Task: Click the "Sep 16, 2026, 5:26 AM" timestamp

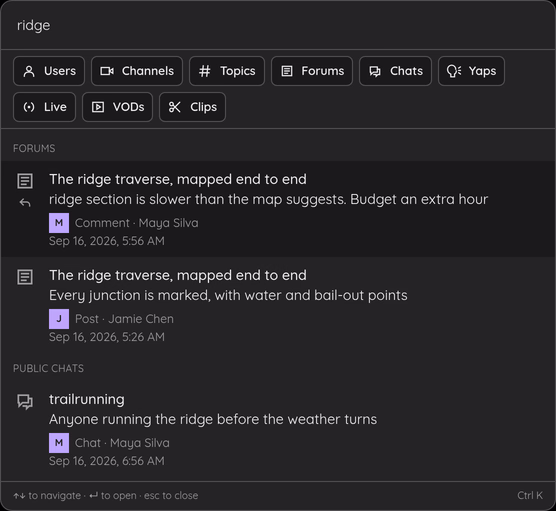Action: [107, 337]
